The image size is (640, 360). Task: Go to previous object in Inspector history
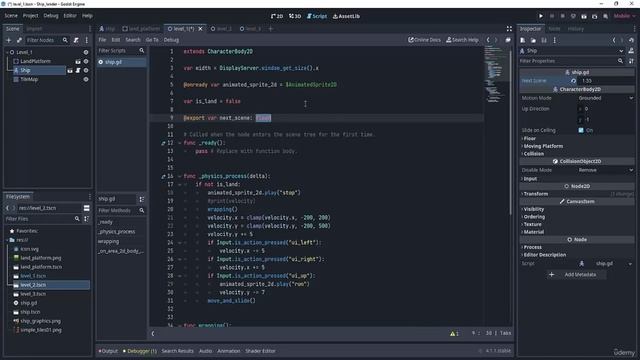[614, 40]
